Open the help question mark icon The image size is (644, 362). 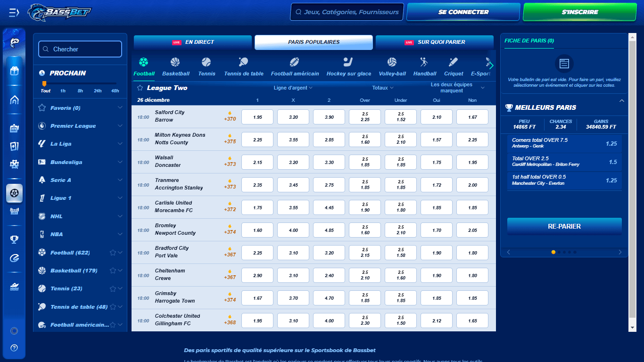[x=14, y=348]
